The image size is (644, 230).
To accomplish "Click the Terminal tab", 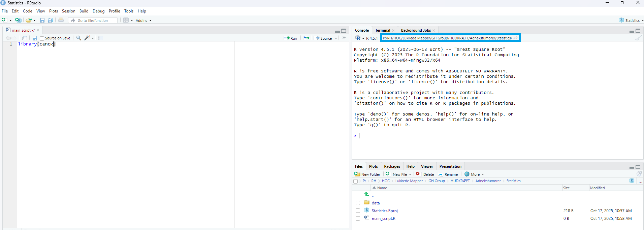I will [x=382, y=30].
